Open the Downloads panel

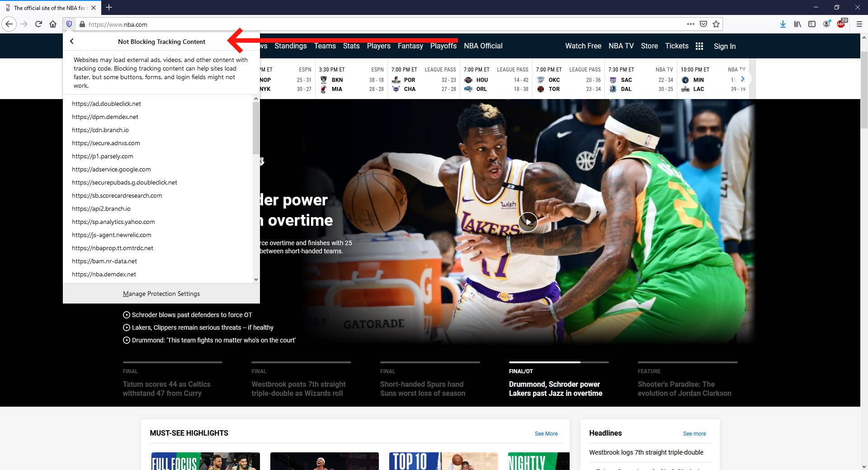783,24
